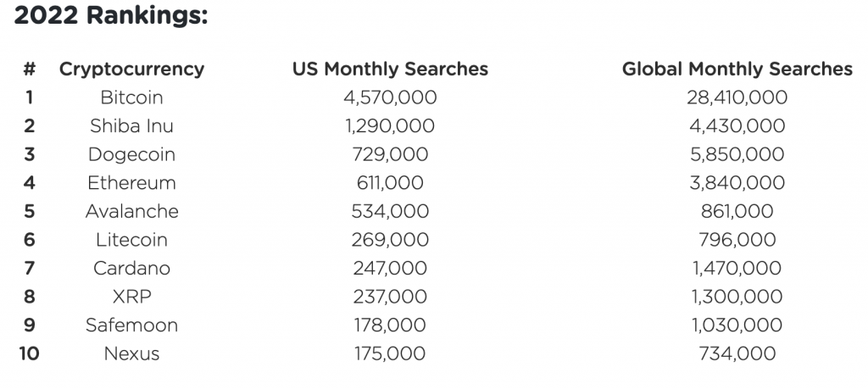The width and height of the screenshot is (868, 389).
Task: Select Shiba Inu's US value 1,290,000
Action: pyautogui.click(x=390, y=126)
